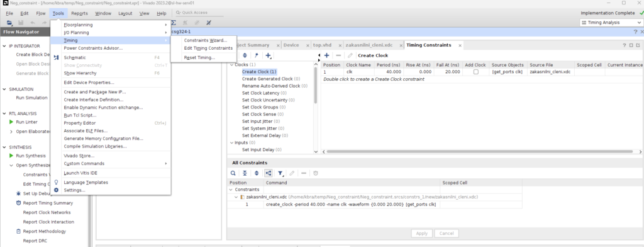This screenshot has height=247, width=644.
Task: Click the green Run Linter play icon
Action: pos(11,122)
